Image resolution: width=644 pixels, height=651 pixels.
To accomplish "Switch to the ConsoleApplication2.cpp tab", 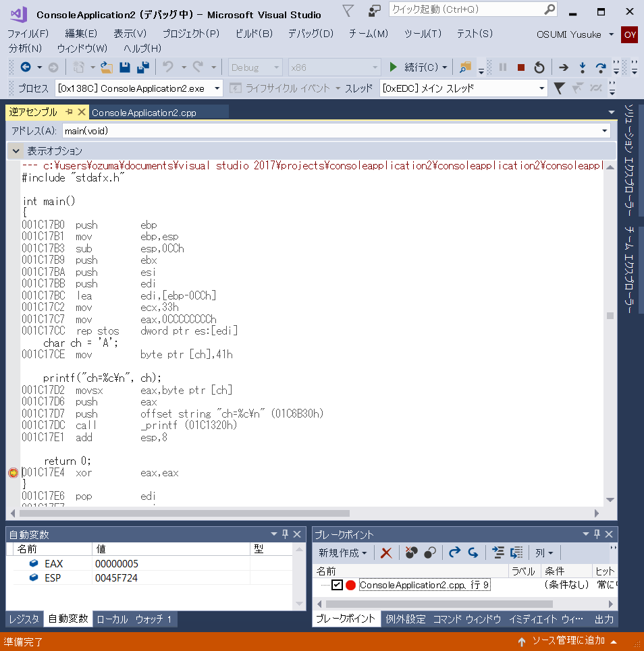I will tap(144, 113).
